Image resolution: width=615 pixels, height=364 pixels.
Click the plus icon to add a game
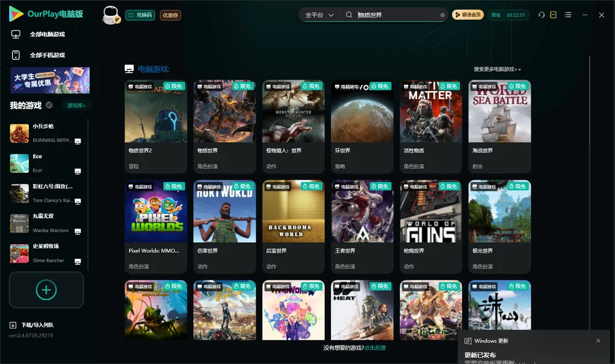tap(46, 290)
